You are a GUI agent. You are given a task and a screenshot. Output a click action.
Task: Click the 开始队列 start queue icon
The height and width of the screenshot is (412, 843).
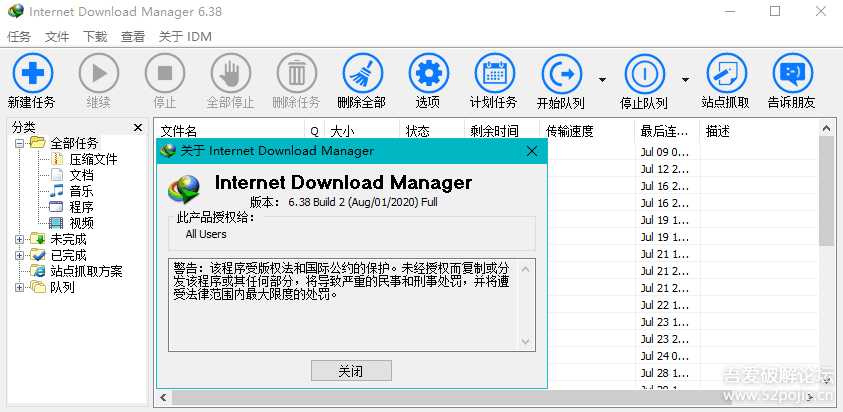tap(561, 74)
